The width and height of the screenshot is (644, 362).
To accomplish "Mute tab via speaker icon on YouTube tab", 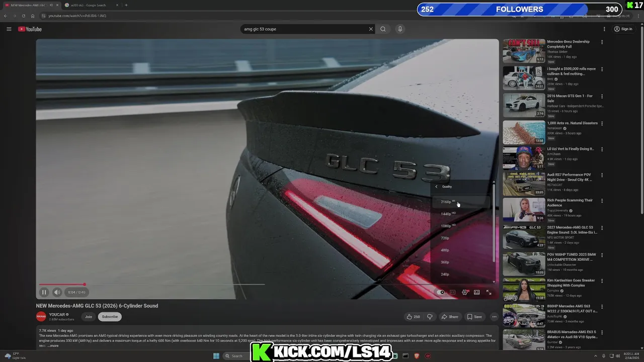I will coord(51,5).
